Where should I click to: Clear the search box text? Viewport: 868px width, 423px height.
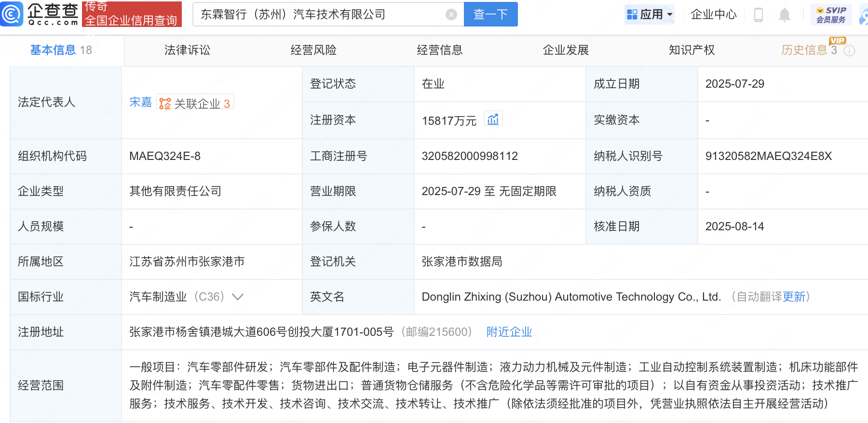(451, 14)
